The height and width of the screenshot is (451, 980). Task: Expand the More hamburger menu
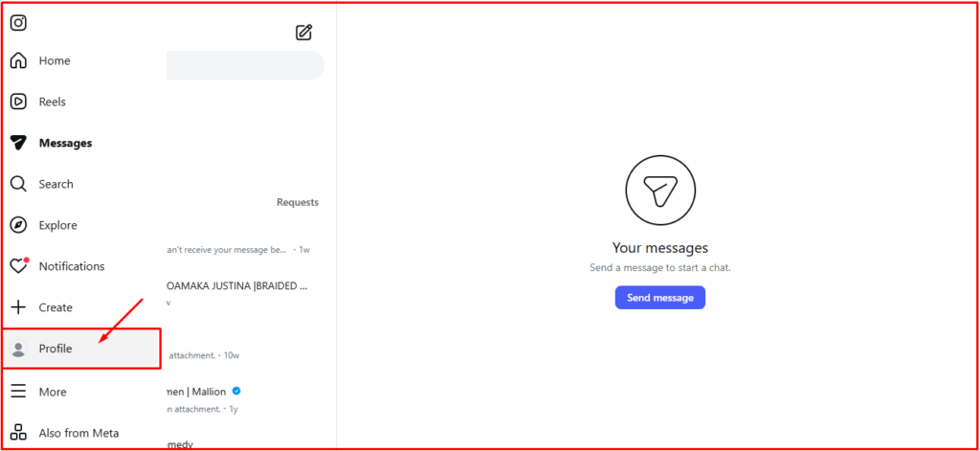[18, 392]
